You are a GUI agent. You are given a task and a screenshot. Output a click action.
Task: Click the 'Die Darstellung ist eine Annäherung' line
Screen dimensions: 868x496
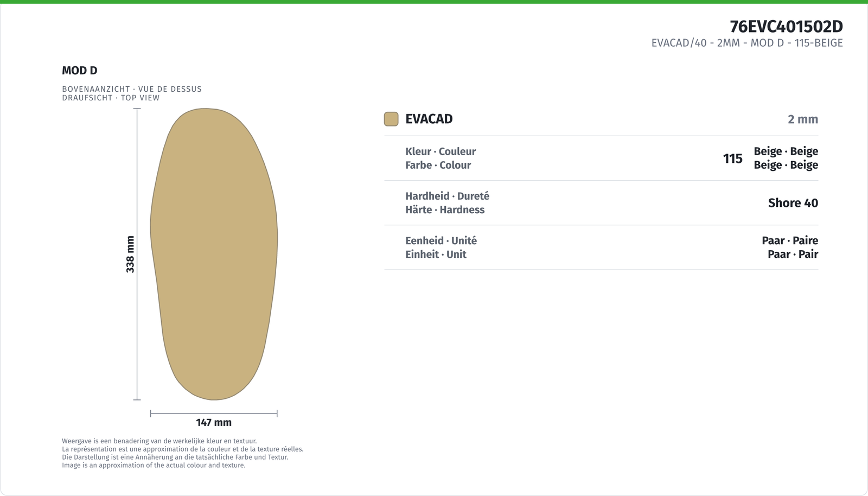(175, 457)
